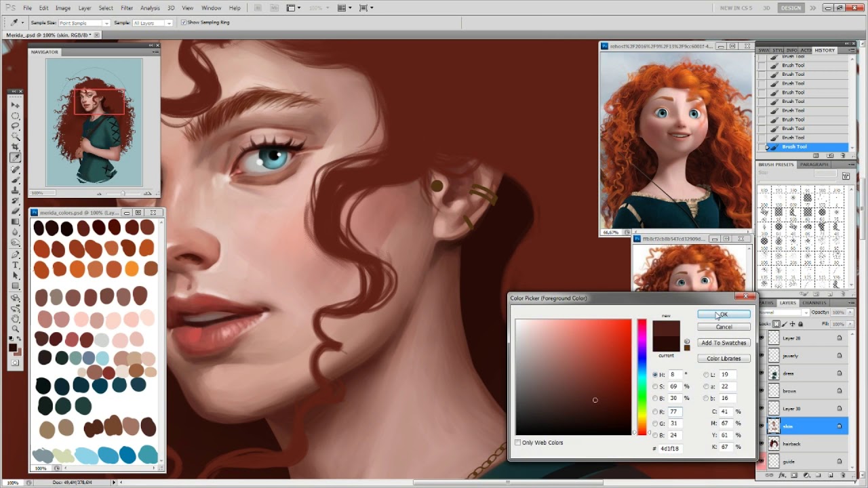Hide the hairback layer
This screenshot has height=488, width=868.
[x=762, y=444]
